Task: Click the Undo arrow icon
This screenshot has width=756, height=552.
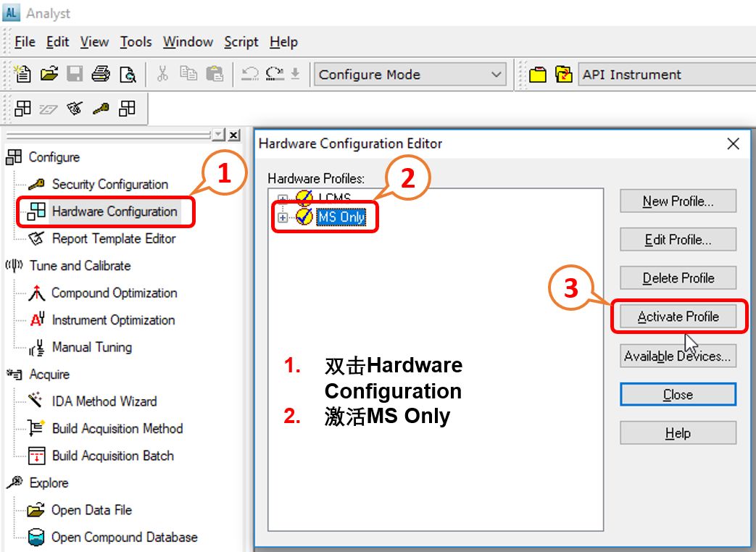Action: (250, 74)
